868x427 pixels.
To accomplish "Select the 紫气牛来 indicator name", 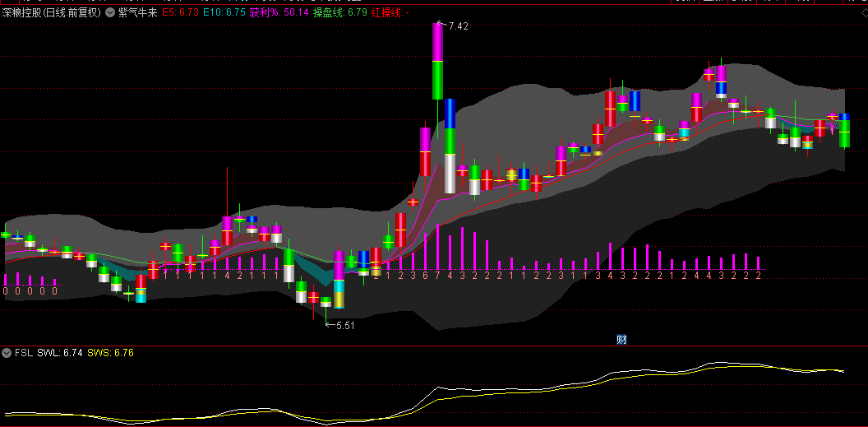I will click(137, 12).
